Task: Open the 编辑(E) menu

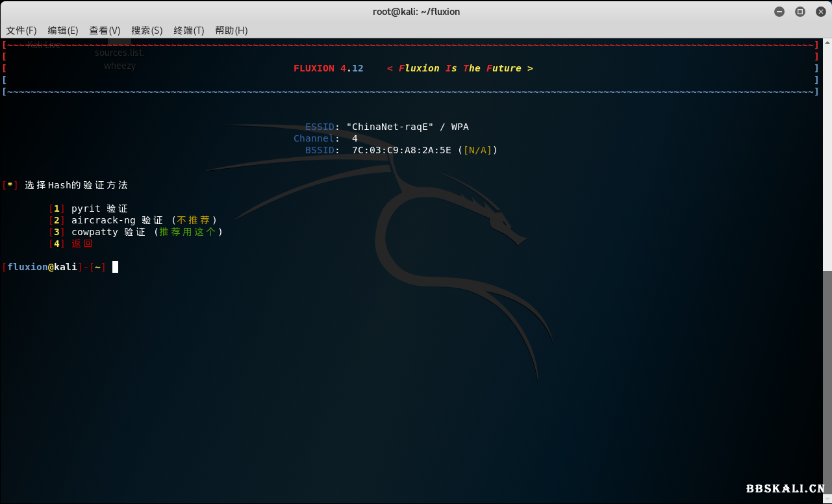Action: (63, 31)
